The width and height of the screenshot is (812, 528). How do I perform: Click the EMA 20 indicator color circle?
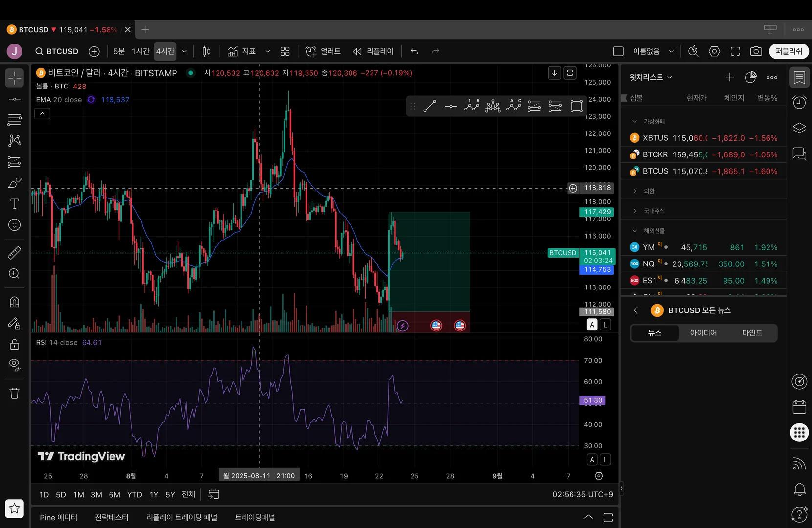coord(91,100)
